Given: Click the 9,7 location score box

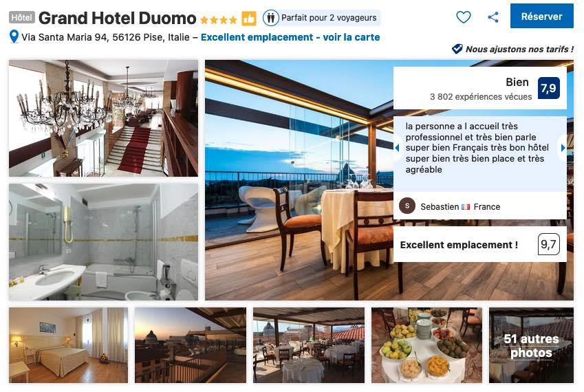Looking at the screenshot, I should tap(549, 244).
